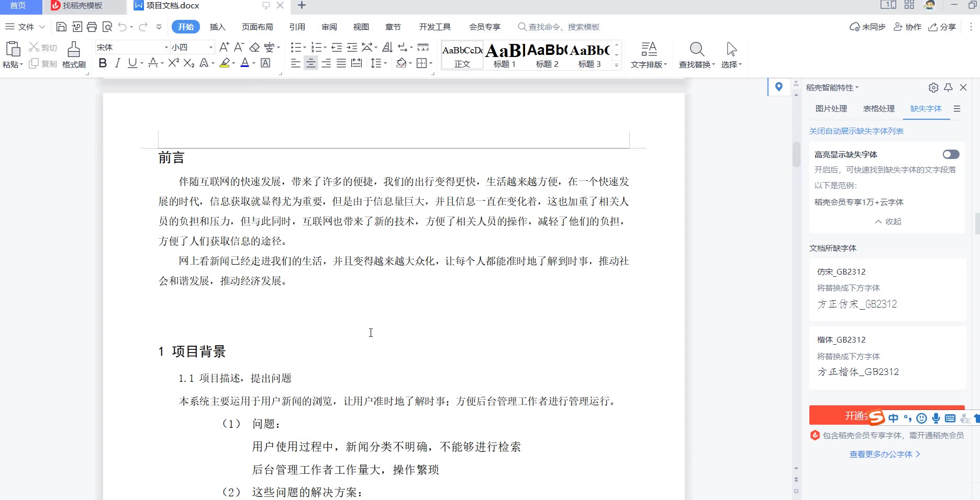Click paragraph shading fill button

coord(402,63)
